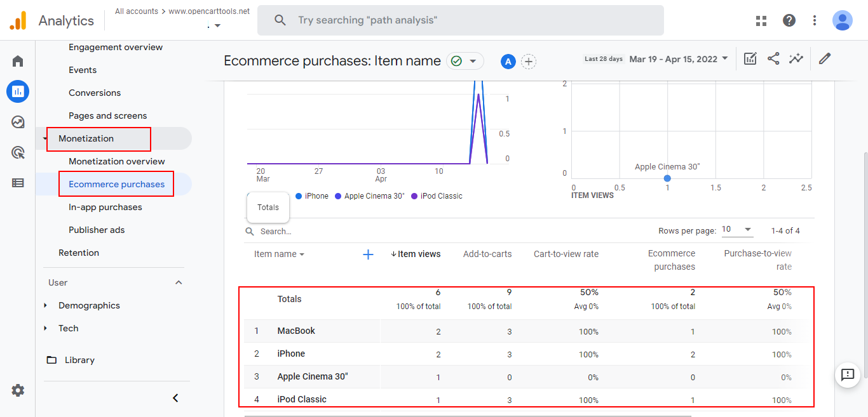Open the Item name dimension dropdown
The height and width of the screenshot is (417, 868).
tap(279, 254)
